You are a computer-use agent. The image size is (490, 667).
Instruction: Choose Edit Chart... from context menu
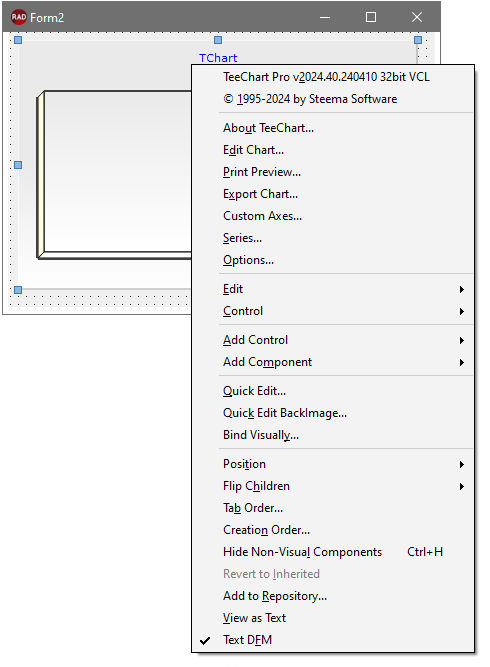tap(333, 150)
